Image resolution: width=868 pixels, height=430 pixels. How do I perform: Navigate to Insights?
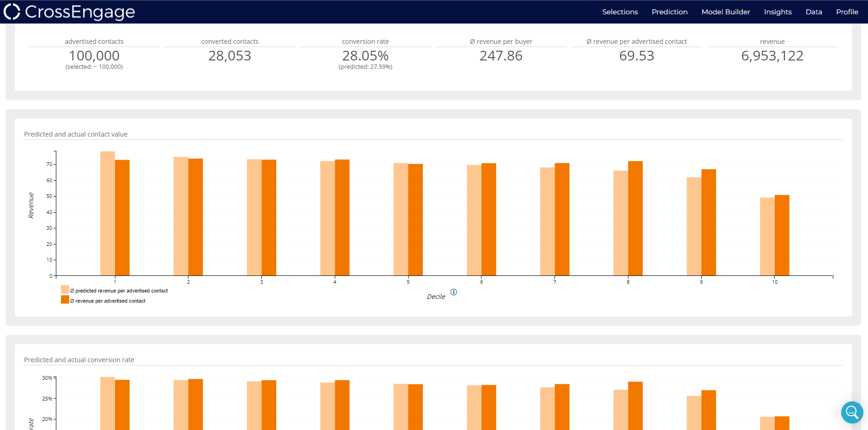pyautogui.click(x=778, y=12)
